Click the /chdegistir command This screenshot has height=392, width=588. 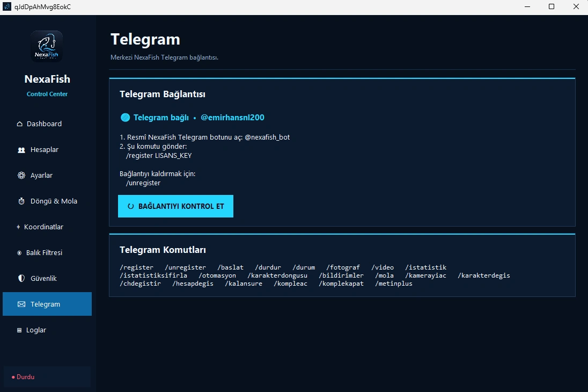[x=140, y=284]
